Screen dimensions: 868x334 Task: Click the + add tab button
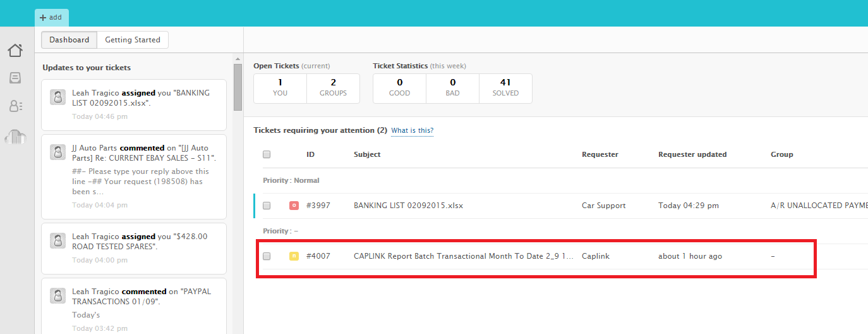pos(51,18)
